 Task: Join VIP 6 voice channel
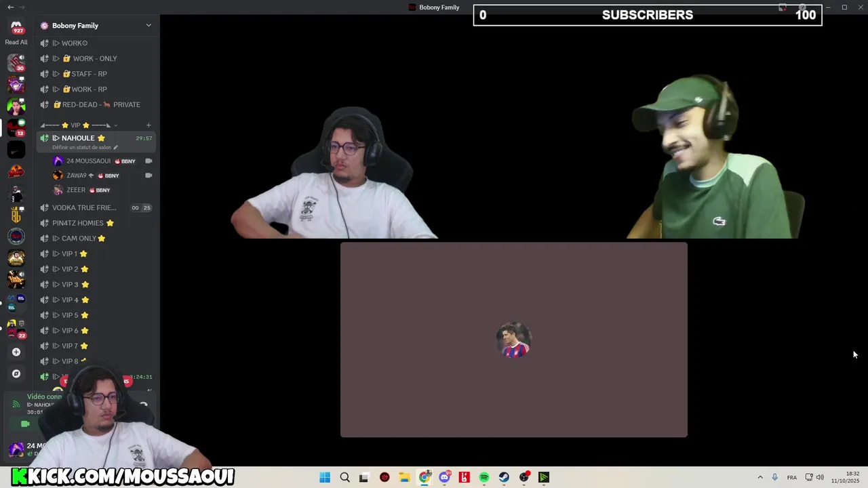click(96, 331)
